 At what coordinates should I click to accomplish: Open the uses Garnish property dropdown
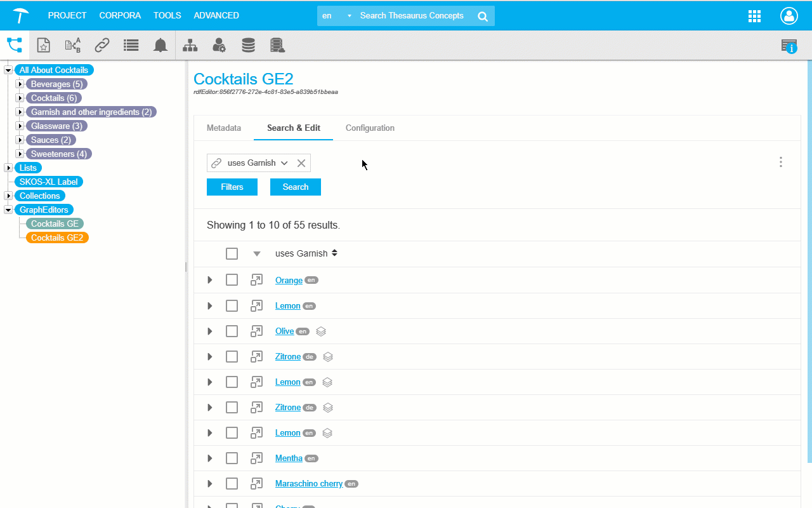tap(284, 163)
